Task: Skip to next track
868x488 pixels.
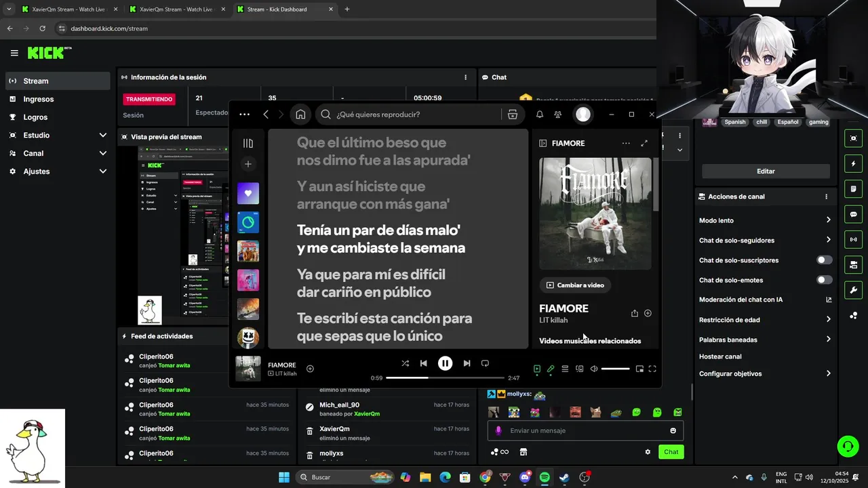Action: (x=467, y=363)
